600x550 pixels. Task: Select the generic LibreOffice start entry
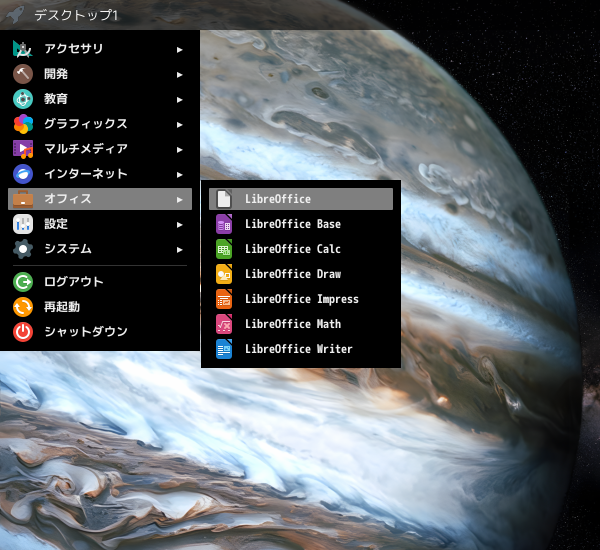(x=277, y=199)
